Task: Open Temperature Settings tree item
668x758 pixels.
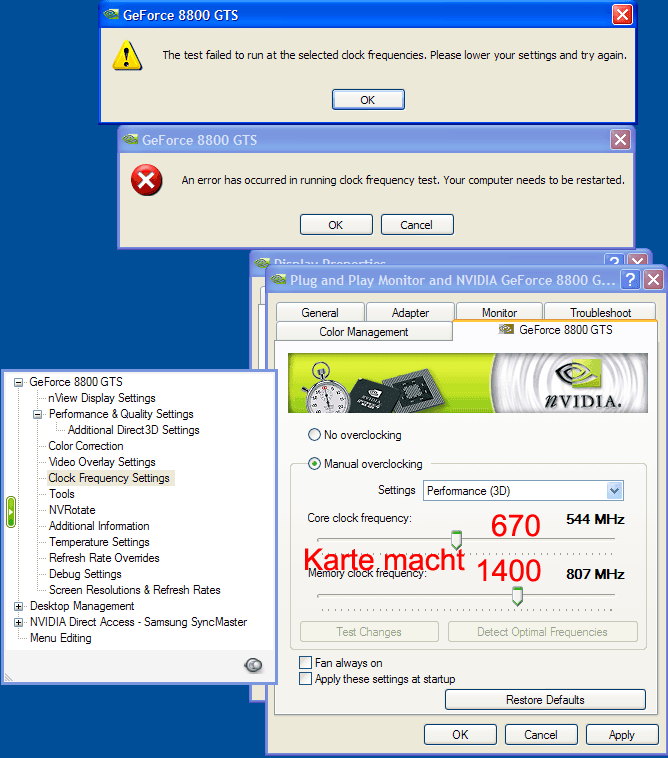Action: 99,542
